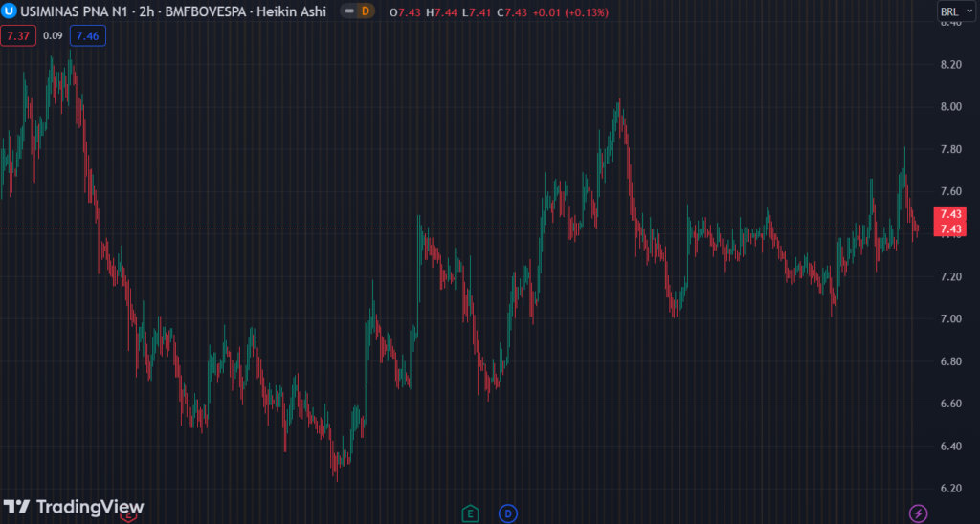This screenshot has width=980, height=524.
Task: Click the blue USIMINAS "U" symbol logo
Action: (x=9, y=11)
